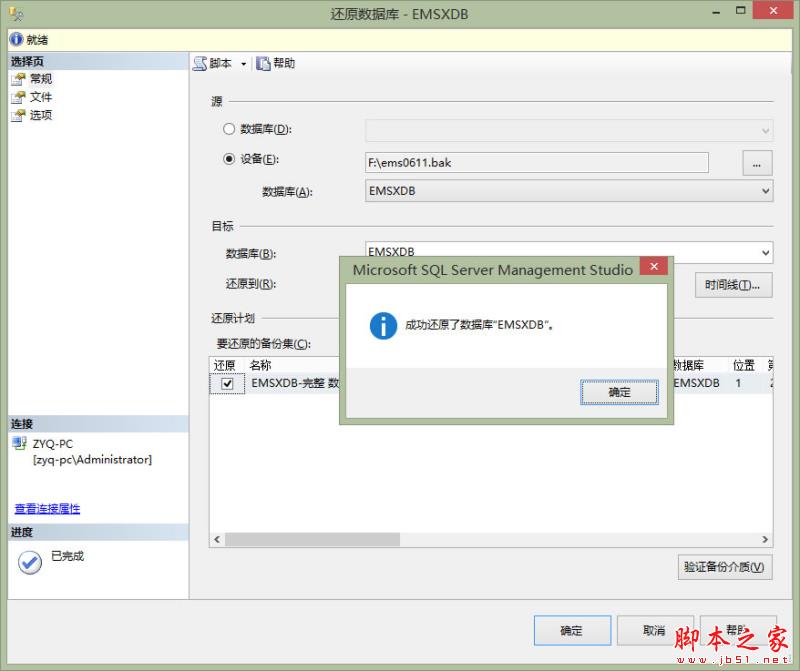Toggle the EMSXDB backup set restore checkbox
The height and width of the screenshot is (671, 800).
point(227,384)
